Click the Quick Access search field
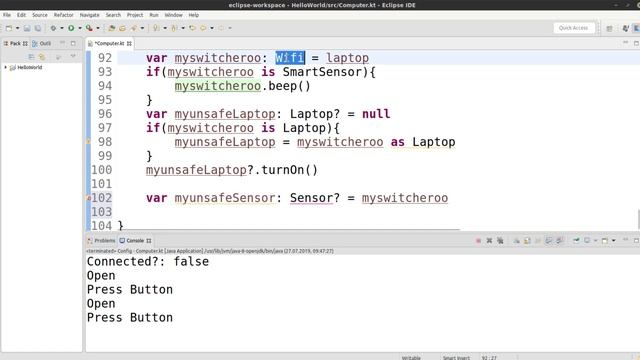Viewport: 640px width, 360px height. (x=573, y=28)
